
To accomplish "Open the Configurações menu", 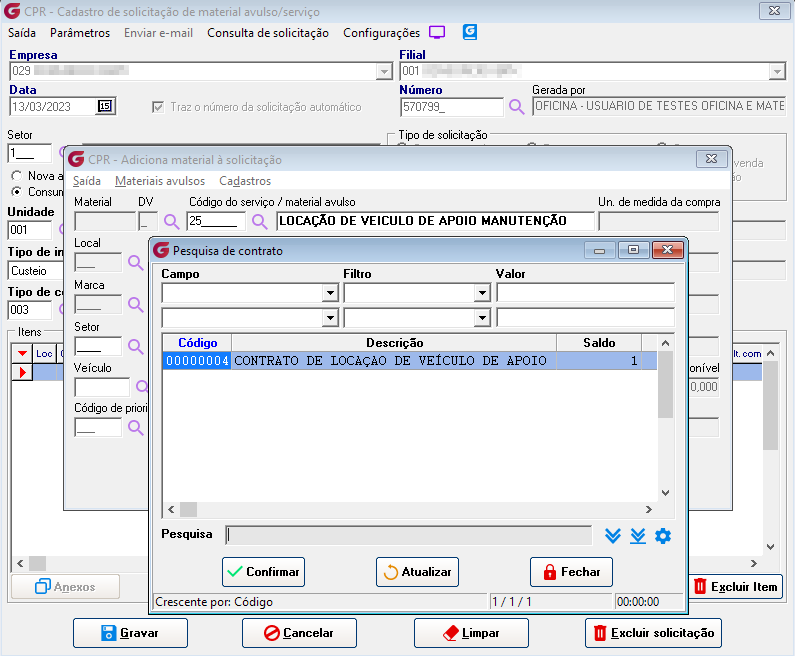I will click(381, 33).
